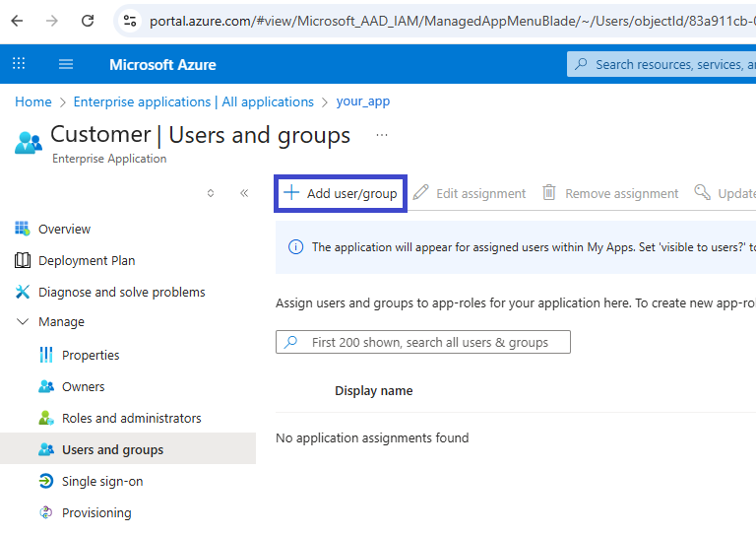This screenshot has width=756, height=536.
Task: Click the magnifier icon in users search
Action: click(290, 342)
